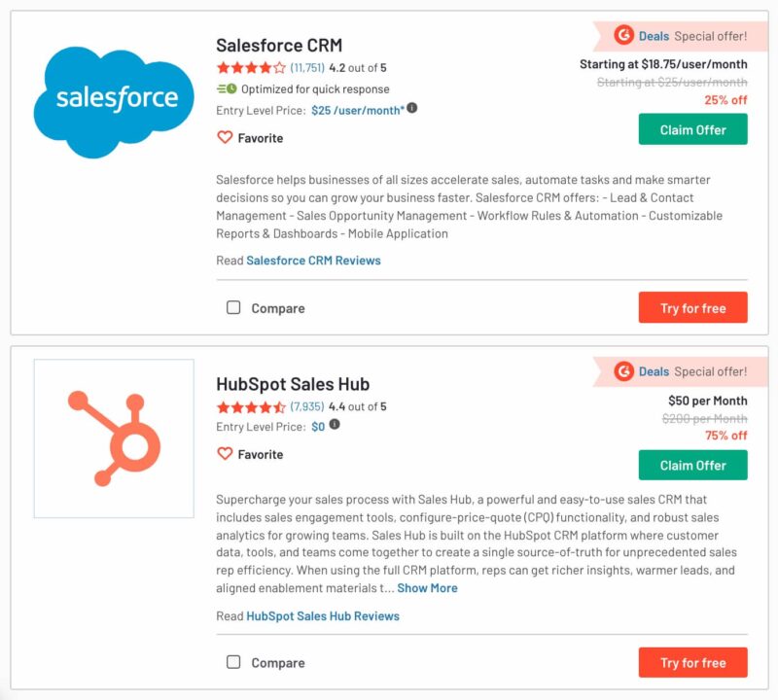This screenshot has width=778, height=700.
Task: Open info icon beside HubSpot $0 price
Action: (335, 424)
